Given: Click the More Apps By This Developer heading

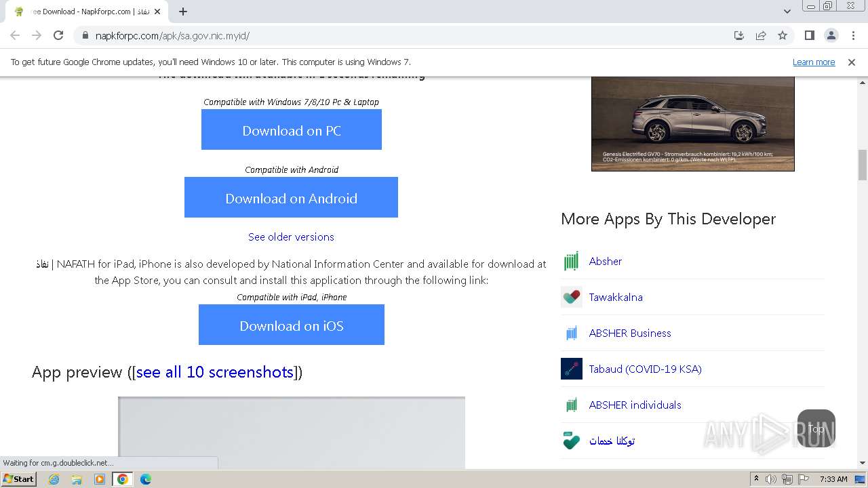Looking at the screenshot, I should [x=668, y=219].
